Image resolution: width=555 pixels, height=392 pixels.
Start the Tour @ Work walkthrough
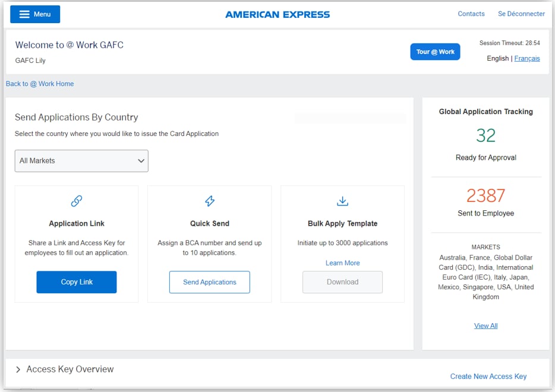coord(435,52)
